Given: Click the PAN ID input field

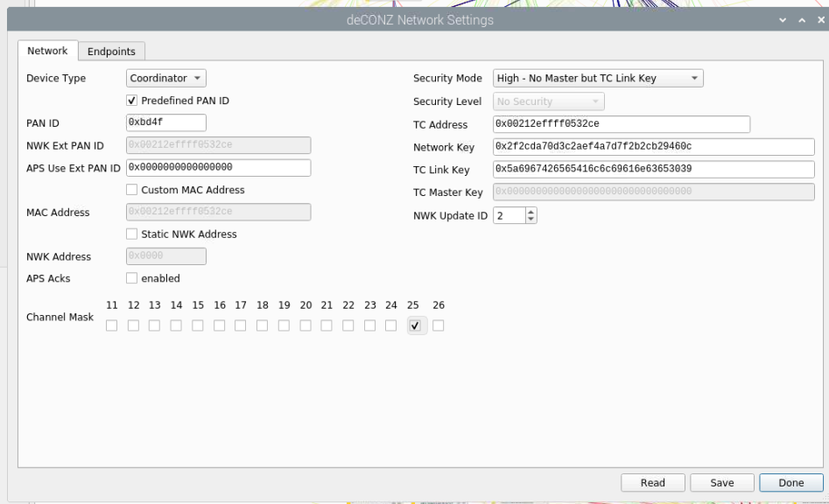Looking at the screenshot, I should (x=166, y=122).
